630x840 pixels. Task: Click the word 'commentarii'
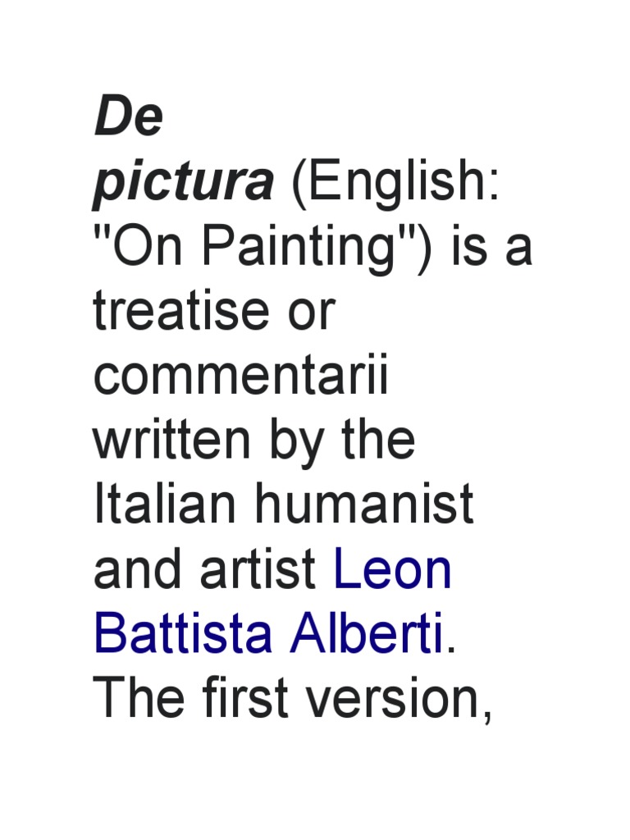click(x=240, y=377)
